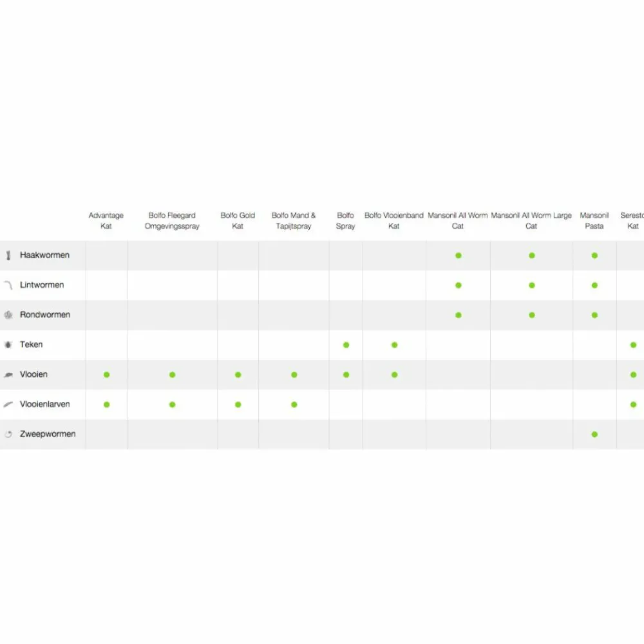Click the Haakwormen hookworm icon
The width and height of the screenshot is (644, 644).
pos(8,256)
